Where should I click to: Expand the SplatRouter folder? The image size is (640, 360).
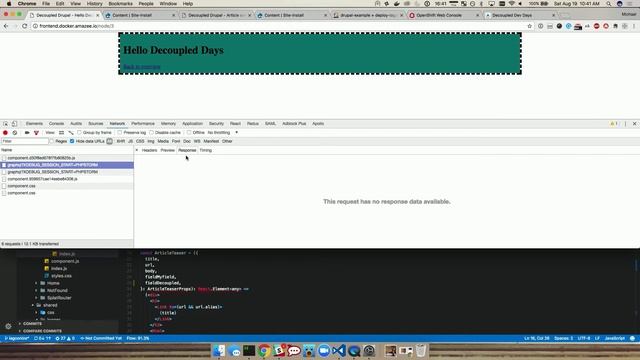pos(59,298)
